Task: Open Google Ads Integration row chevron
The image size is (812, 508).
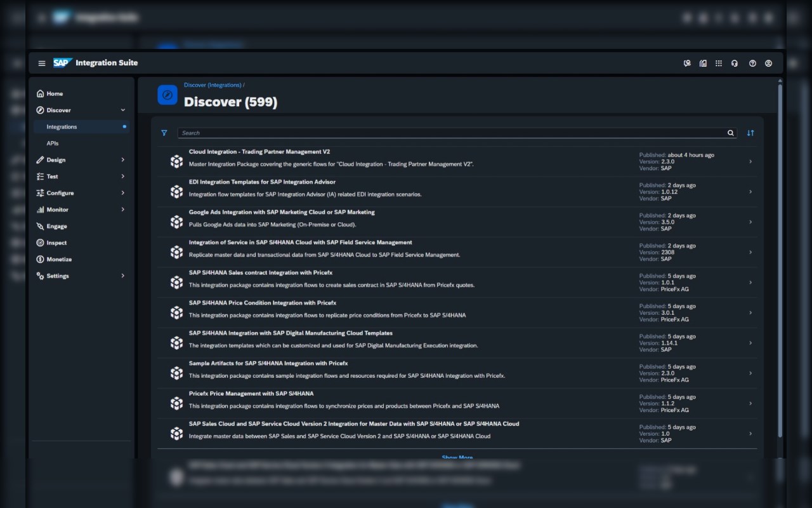Action: (x=750, y=222)
